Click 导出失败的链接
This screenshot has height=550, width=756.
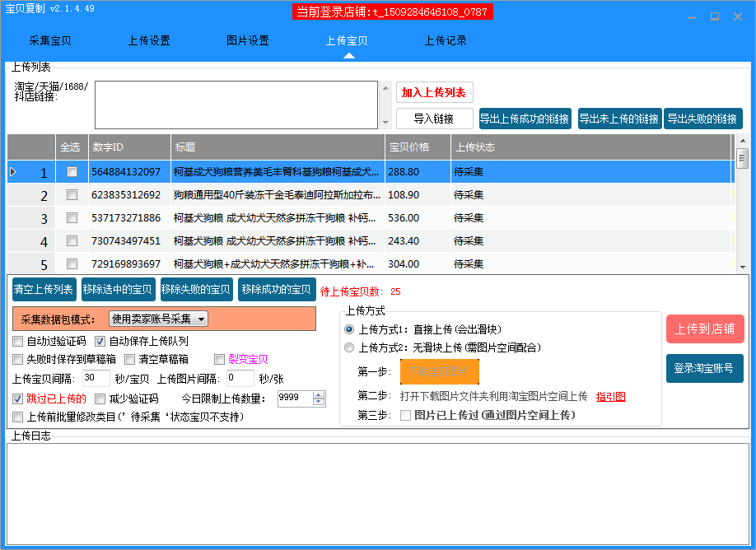(x=704, y=119)
